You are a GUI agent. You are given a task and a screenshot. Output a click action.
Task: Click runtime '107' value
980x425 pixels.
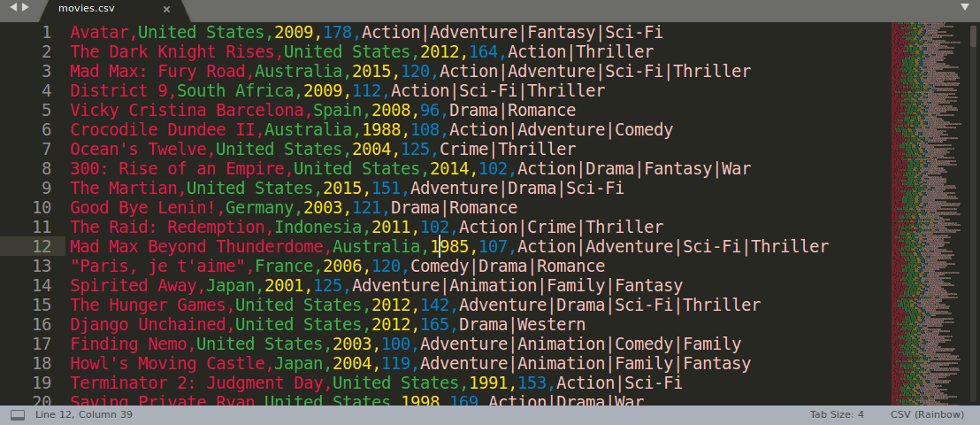pyautogui.click(x=494, y=247)
